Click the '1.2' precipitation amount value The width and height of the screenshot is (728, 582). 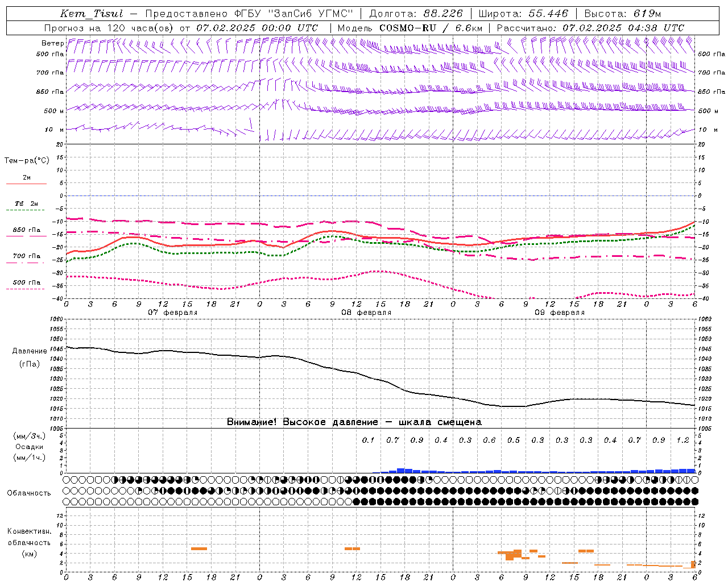[682, 440]
